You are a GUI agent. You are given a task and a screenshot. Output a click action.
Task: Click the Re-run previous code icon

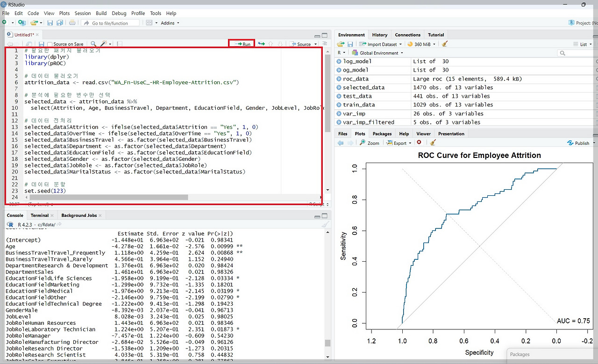[x=261, y=44]
